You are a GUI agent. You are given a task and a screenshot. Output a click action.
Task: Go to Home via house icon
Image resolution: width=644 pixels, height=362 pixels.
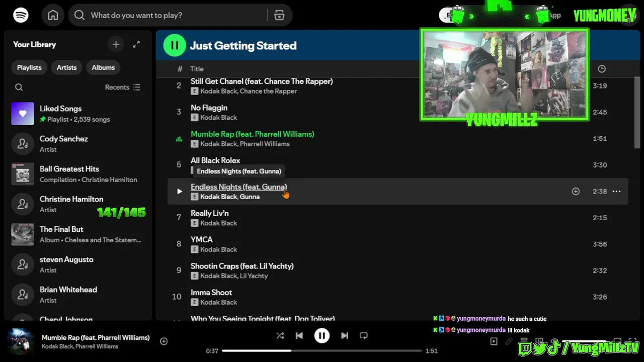point(53,15)
